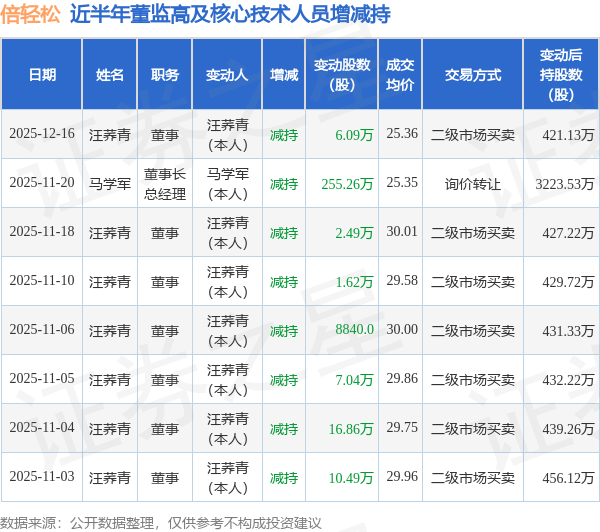Click title 近半年董监高及核心技术人员增减持
Image resolution: width=600 pixels, height=532 pixels.
point(230,14)
